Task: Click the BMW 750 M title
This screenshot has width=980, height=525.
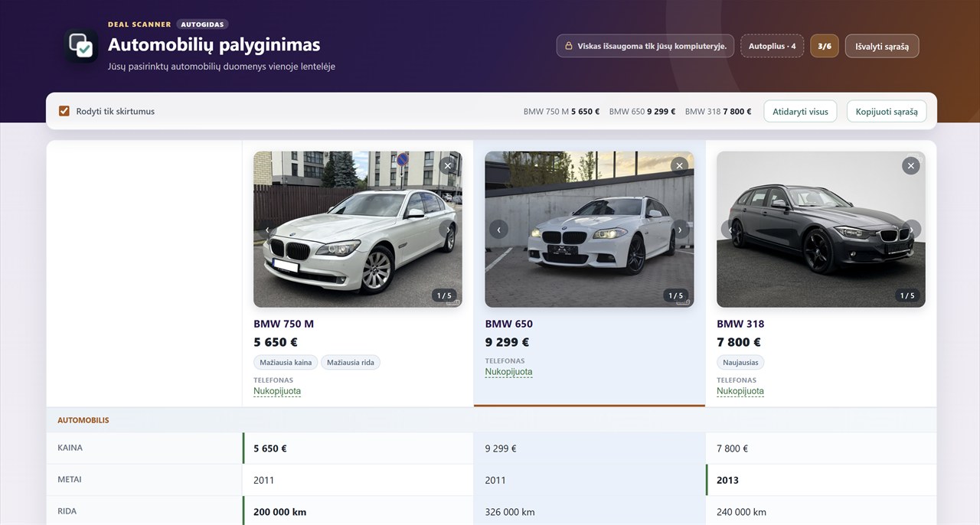Action: [283, 324]
